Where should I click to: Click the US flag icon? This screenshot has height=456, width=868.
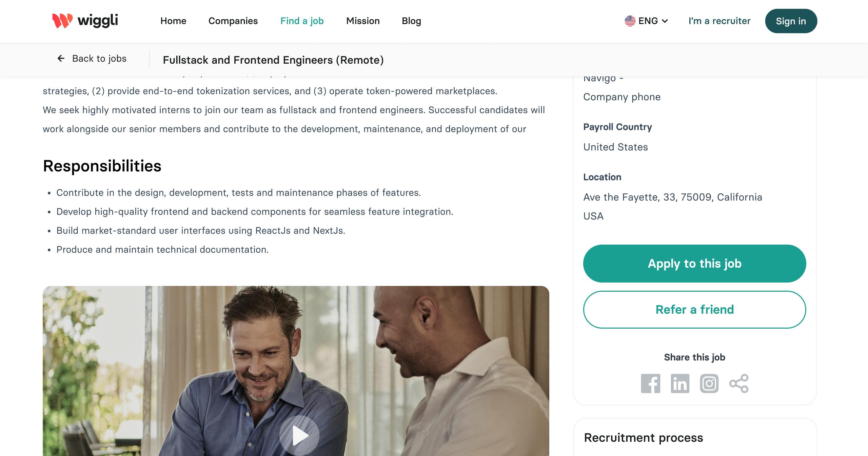(630, 21)
